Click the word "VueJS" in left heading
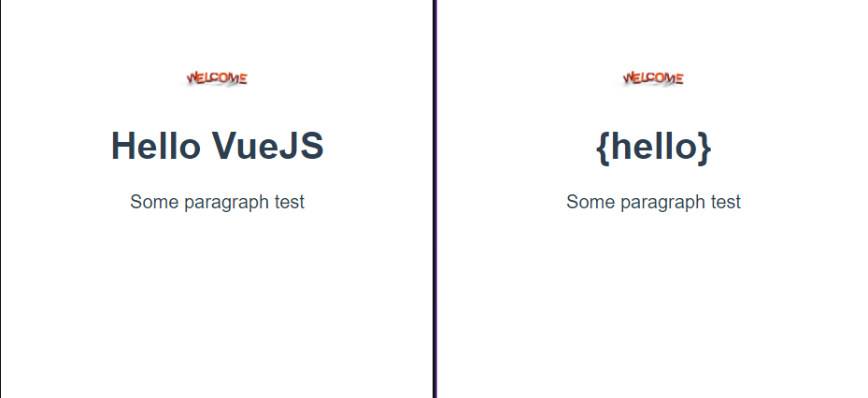Image resolution: width=868 pixels, height=398 pixels. (x=267, y=147)
